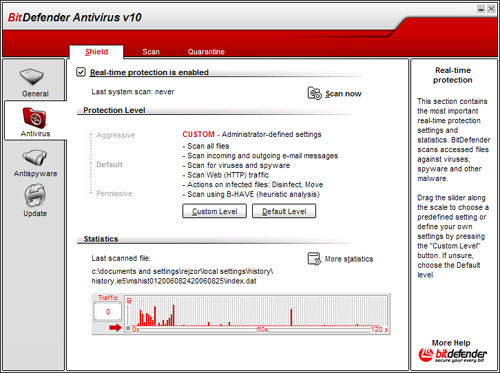Screen dimensions: 500x373
Task: Click the More Help link
Action: (x=451, y=343)
